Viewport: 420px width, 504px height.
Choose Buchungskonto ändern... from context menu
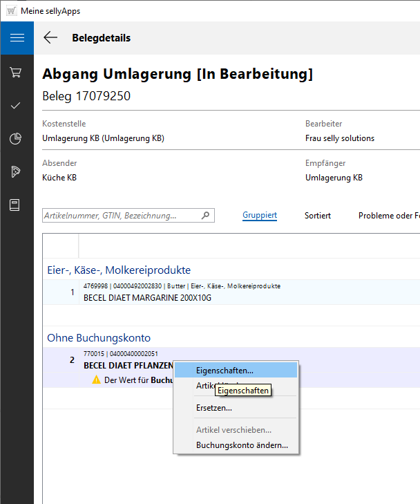point(242,445)
